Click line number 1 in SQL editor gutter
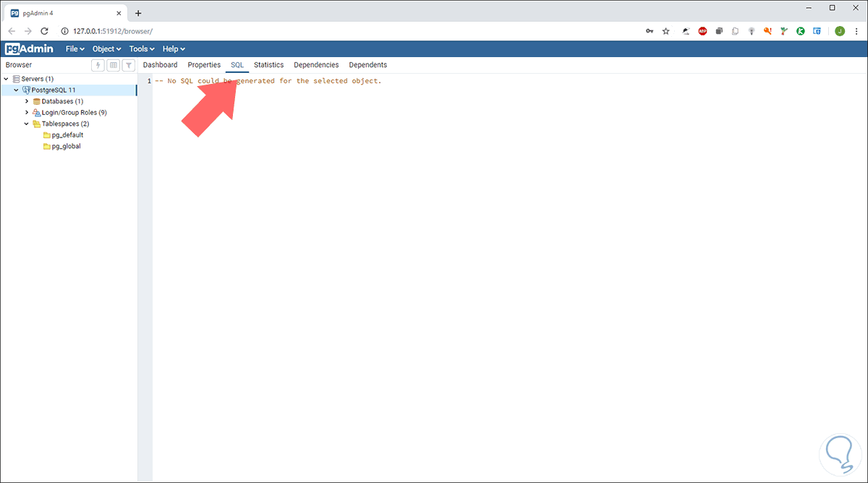Screen dimensions: 868x483 pos(149,81)
